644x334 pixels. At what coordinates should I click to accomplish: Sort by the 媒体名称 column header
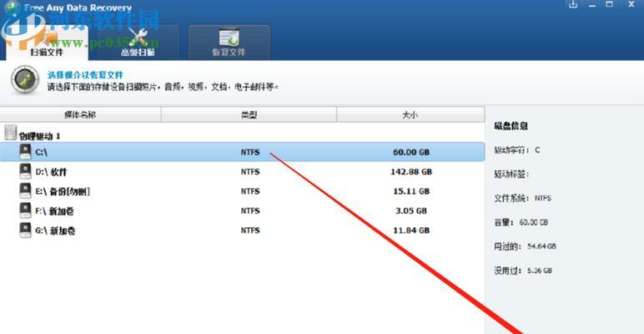click(80, 114)
